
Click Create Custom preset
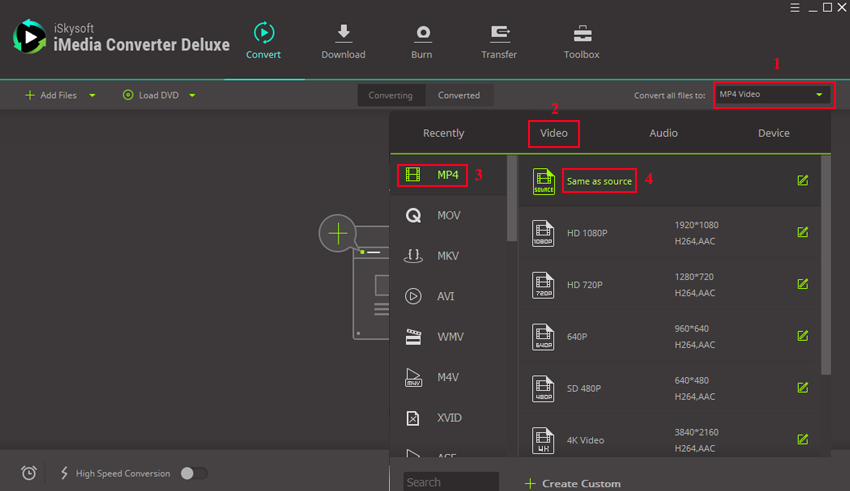click(573, 483)
